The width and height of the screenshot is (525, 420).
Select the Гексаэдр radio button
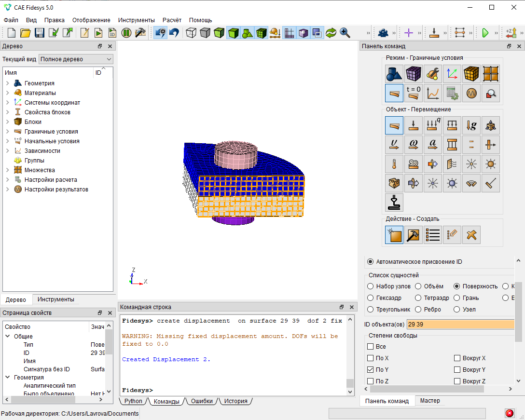point(370,298)
